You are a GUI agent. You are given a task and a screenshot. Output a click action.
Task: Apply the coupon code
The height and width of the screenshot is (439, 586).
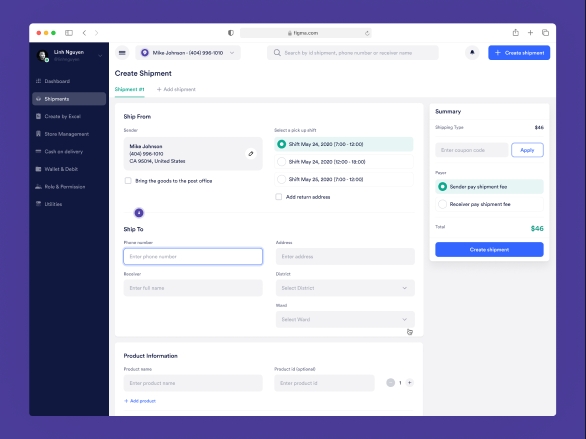click(527, 150)
